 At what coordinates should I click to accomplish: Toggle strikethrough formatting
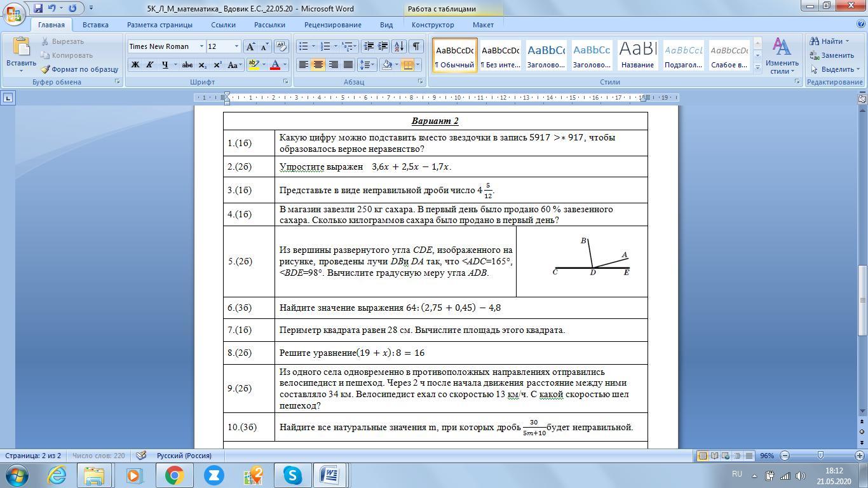pyautogui.click(x=187, y=65)
